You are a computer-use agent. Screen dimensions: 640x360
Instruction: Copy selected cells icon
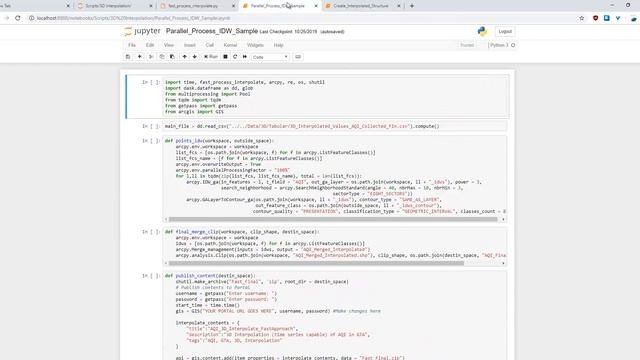162,57
